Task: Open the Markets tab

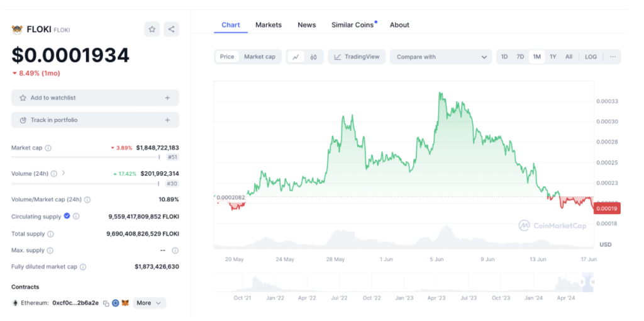Action: pyautogui.click(x=269, y=25)
